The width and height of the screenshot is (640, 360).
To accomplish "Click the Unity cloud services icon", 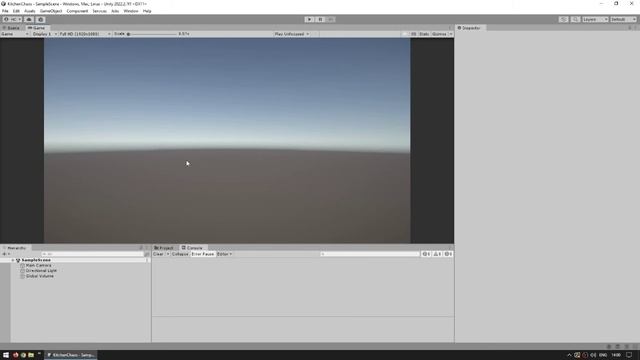I will click(x=29, y=19).
